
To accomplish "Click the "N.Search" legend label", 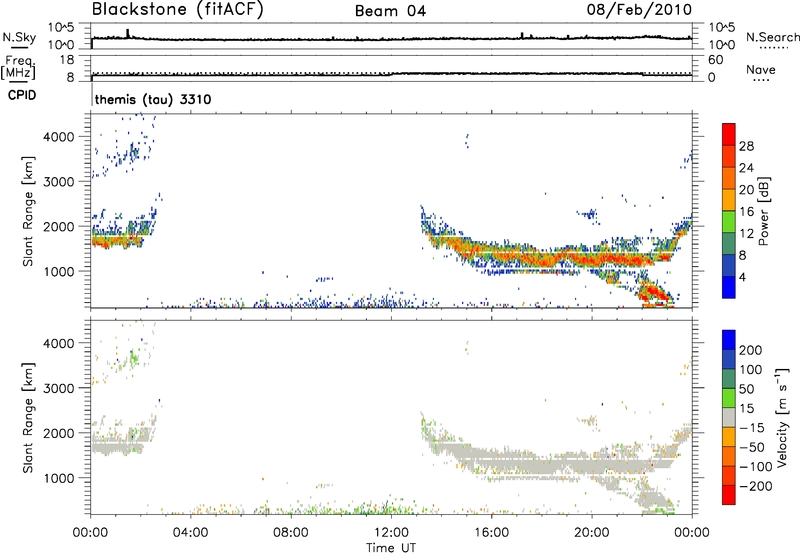I will [x=772, y=37].
